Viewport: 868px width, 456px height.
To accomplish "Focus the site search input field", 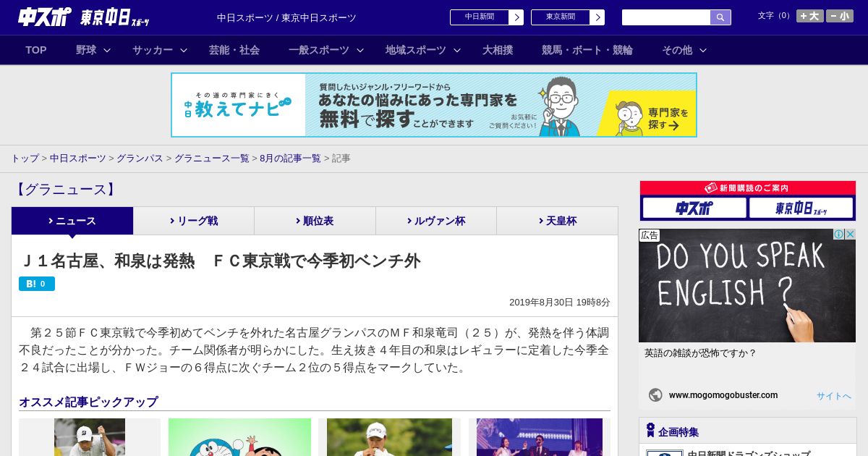I will pos(666,17).
